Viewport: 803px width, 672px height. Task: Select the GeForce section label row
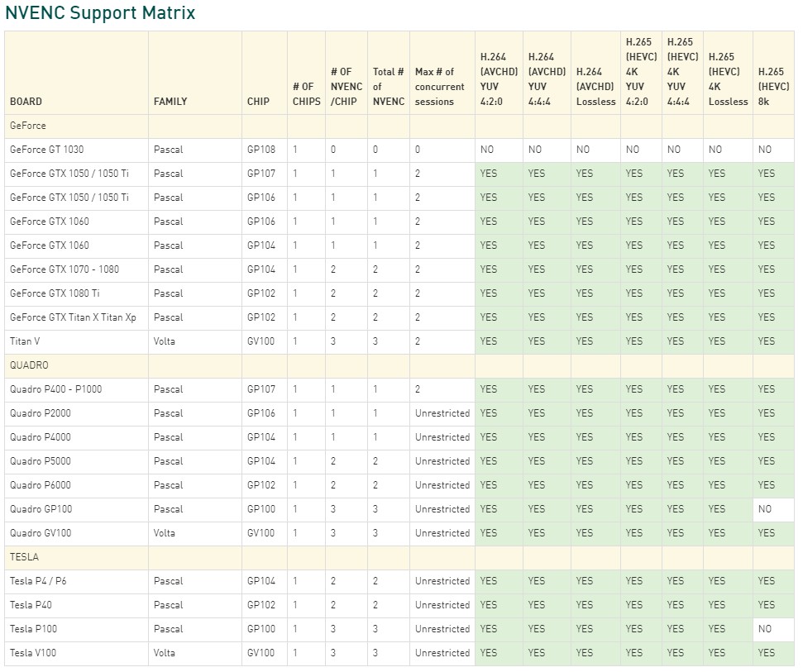28,126
